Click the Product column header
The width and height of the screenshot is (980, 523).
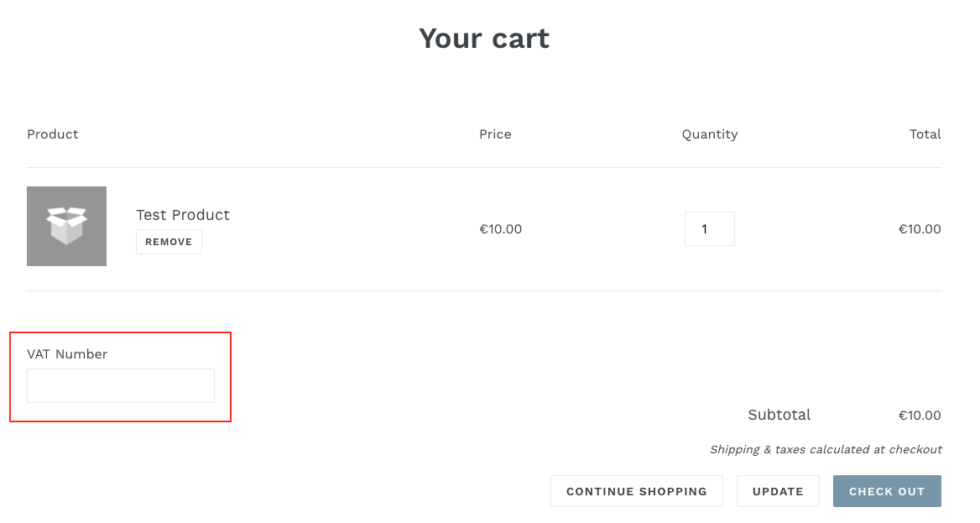click(53, 133)
